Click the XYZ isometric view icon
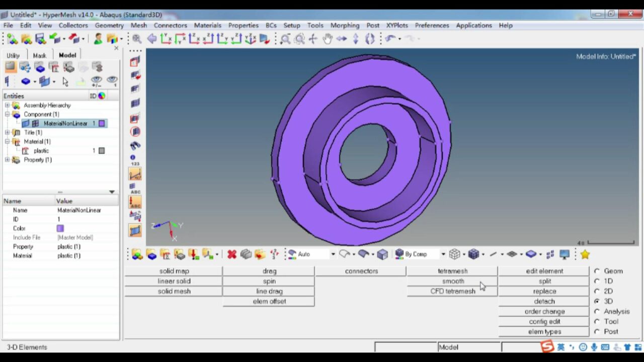 [x=251, y=39]
